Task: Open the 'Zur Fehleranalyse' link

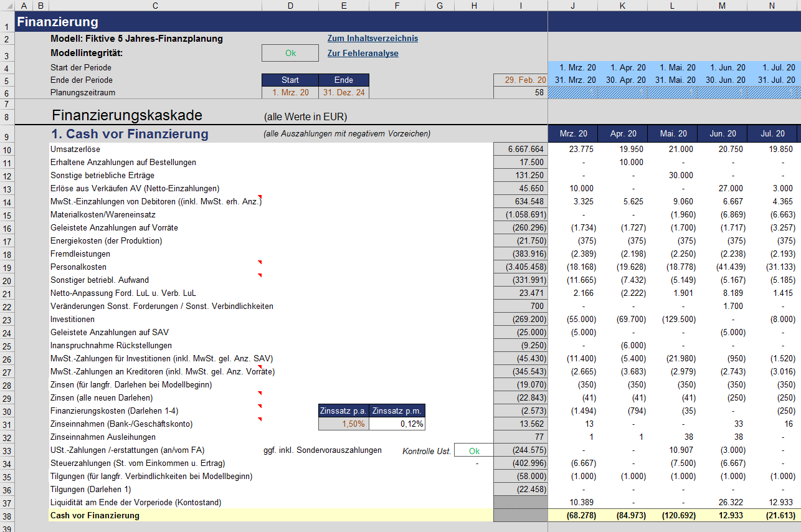Action: click(x=363, y=54)
